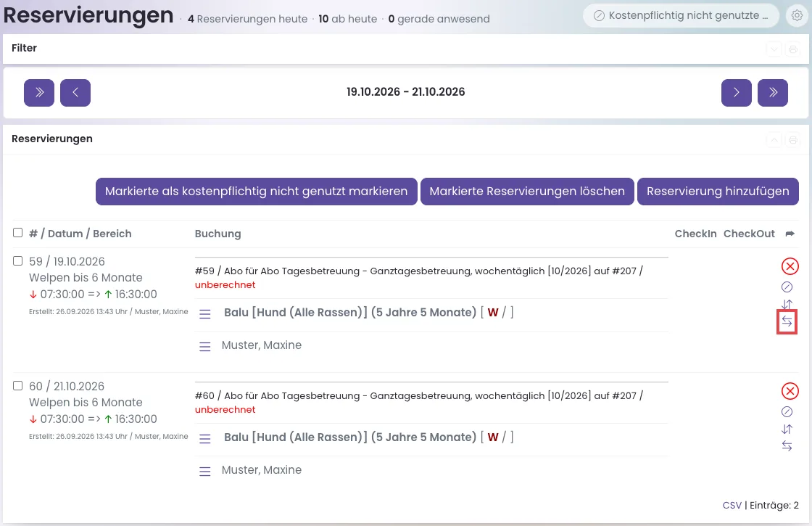812x526 pixels.
Task: Open the hamburger menu beside Balu in reservation 59
Action: 205,314
